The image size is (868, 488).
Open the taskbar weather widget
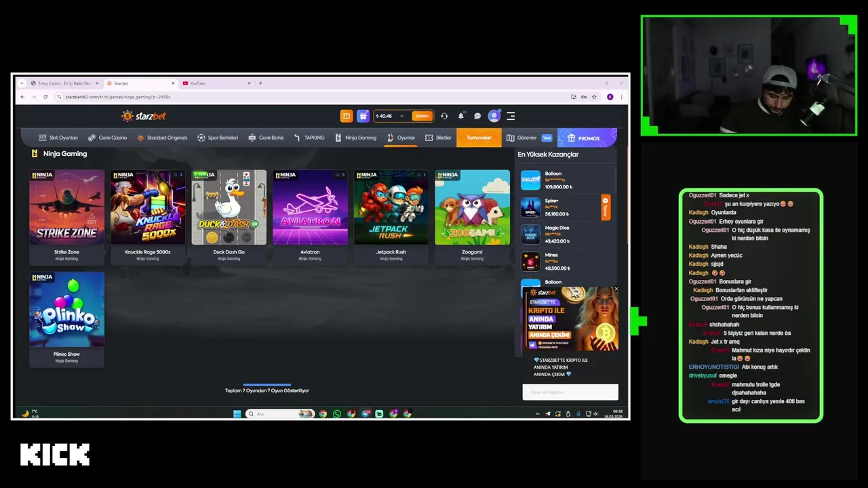(x=31, y=413)
